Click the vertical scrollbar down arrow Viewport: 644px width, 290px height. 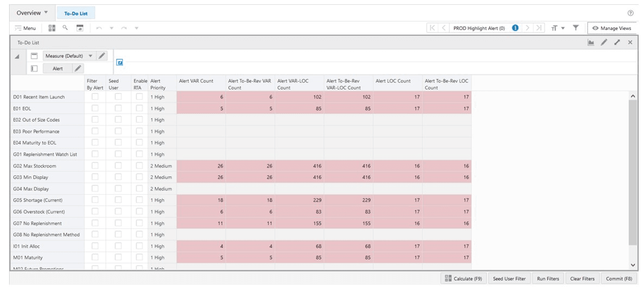pyautogui.click(x=633, y=265)
